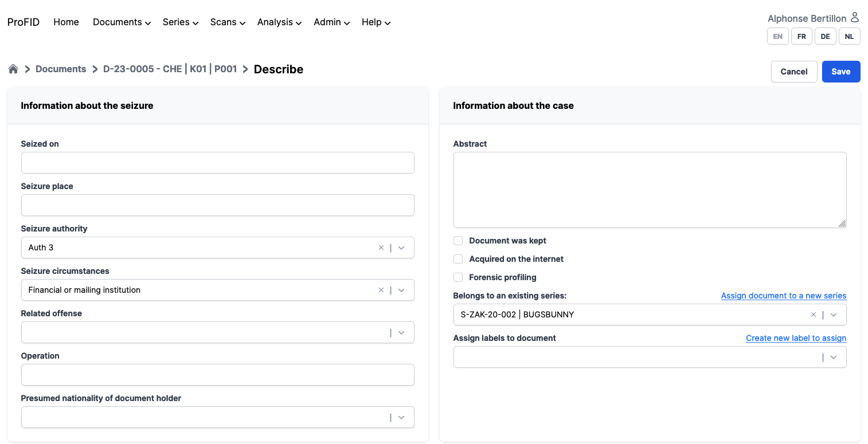Open the Assign labels to document dropdown

(834, 357)
